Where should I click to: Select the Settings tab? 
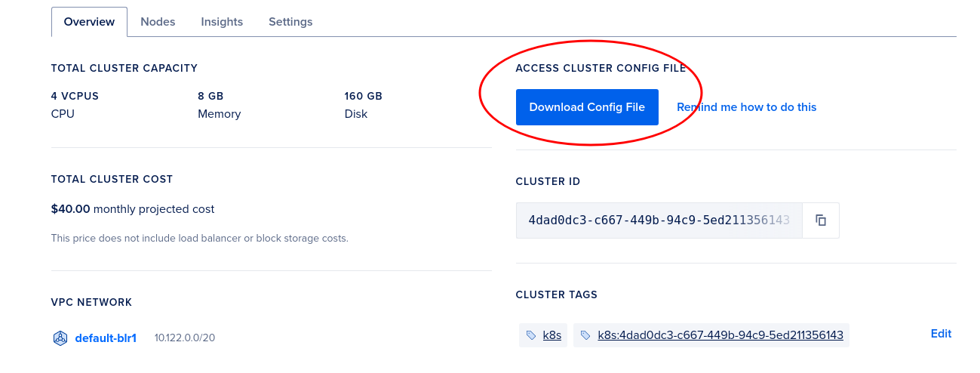(x=290, y=22)
